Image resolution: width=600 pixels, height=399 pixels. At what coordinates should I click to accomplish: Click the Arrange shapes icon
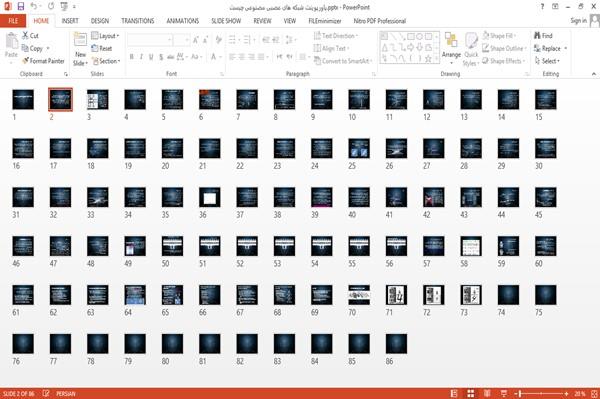(x=451, y=49)
